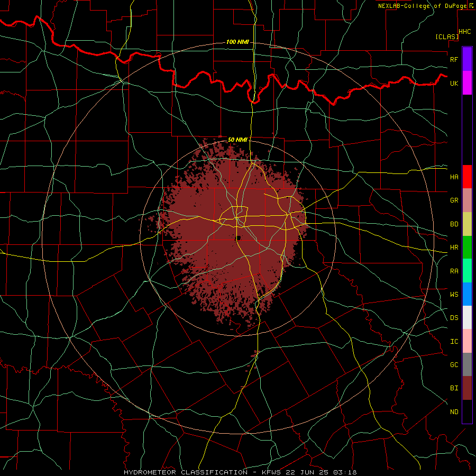
Task: Click the DS legend label
Action: (454, 318)
